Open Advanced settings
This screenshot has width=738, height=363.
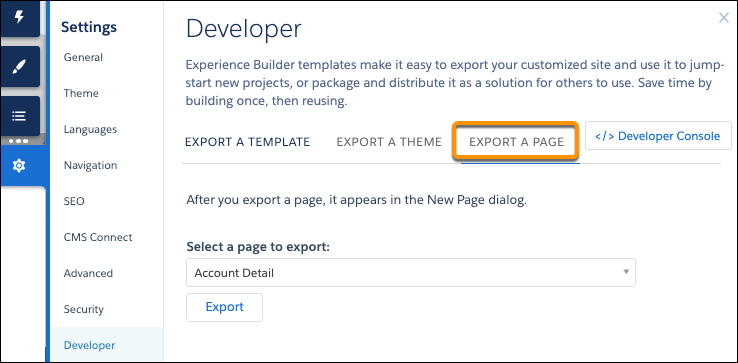click(x=88, y=273)
